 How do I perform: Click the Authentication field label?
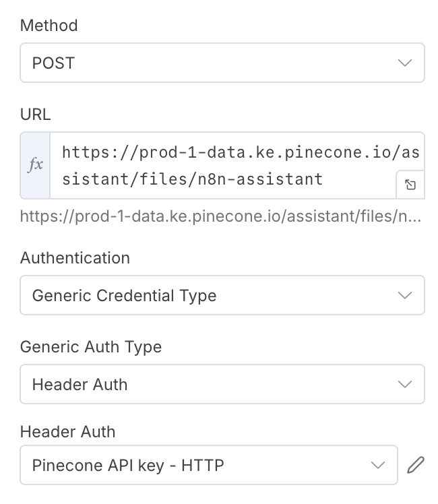click(75, 258)
